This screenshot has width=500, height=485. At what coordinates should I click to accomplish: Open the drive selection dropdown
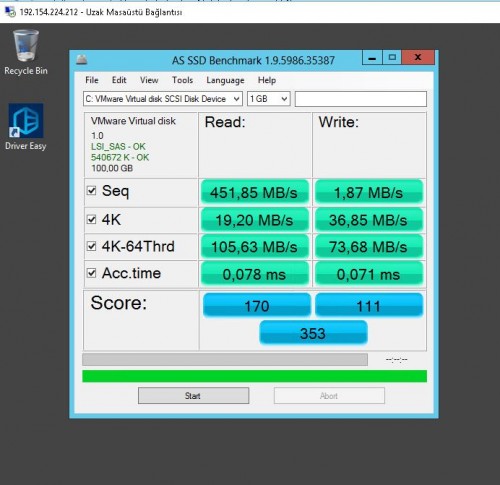click(x=163, y=99)
